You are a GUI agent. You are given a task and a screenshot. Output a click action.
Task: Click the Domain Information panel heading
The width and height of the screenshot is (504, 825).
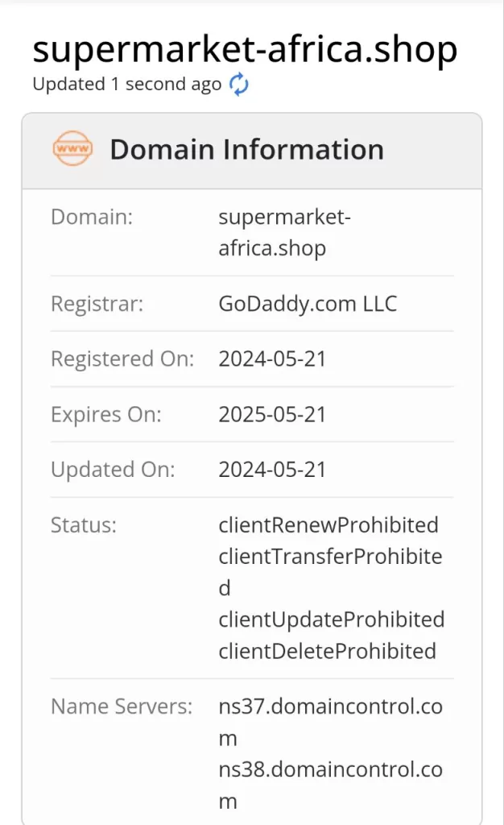pyautogui.click(x=246, y=150)
